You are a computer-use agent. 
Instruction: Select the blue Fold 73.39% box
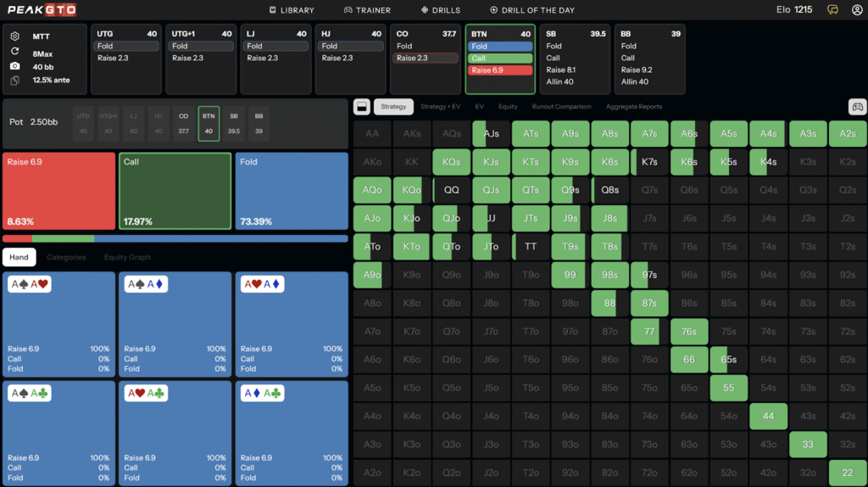[x=292, y=190]
